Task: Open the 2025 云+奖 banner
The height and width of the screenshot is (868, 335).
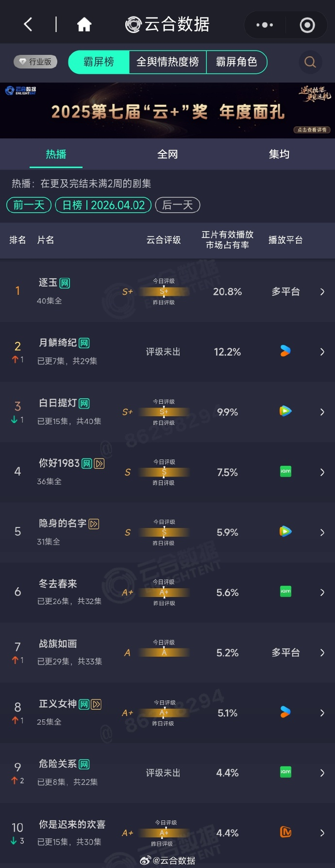Action: [x=167, y=110]
